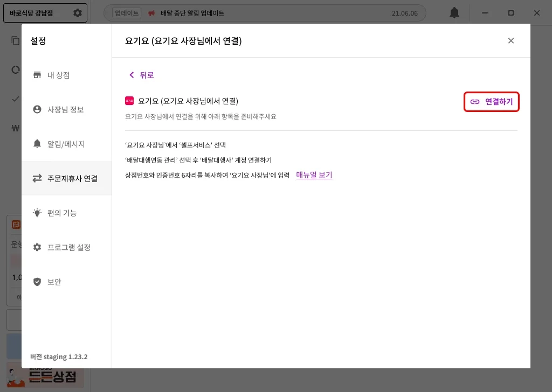Viewport: 552px width, 392px height.
Task: Click the bell icon beside 알림/메시지
Action: click(37, 144)
